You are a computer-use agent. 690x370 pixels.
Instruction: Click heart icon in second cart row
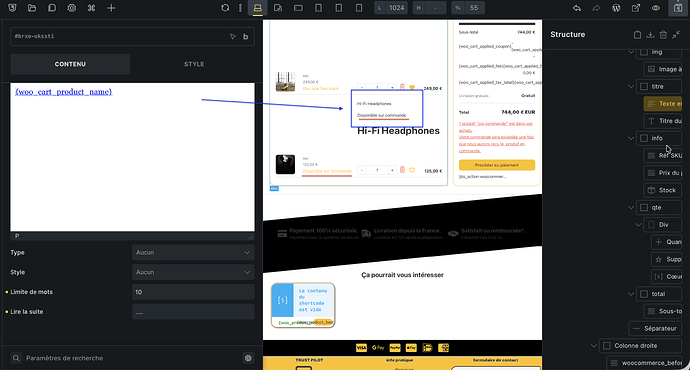pos(412,170)
